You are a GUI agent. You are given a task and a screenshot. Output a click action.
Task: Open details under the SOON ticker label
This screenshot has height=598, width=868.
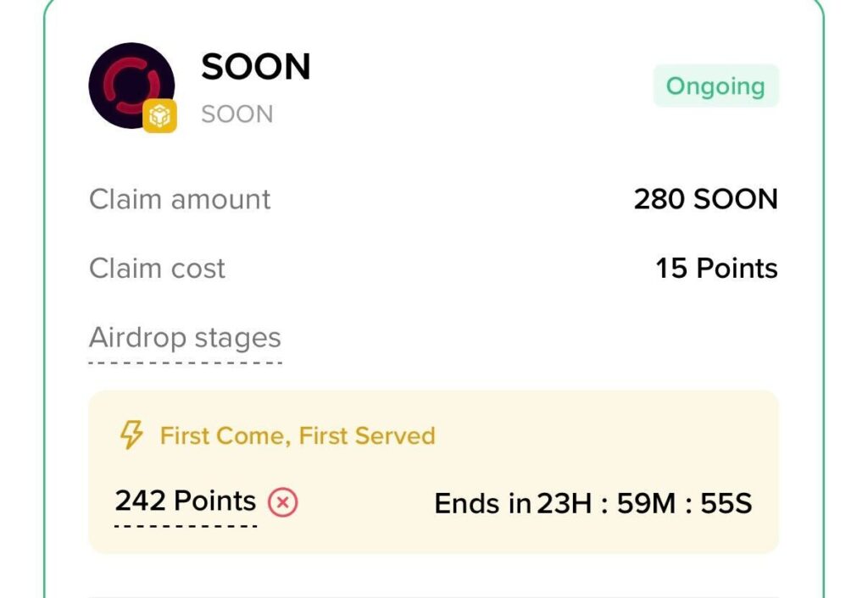click(236, 114)
